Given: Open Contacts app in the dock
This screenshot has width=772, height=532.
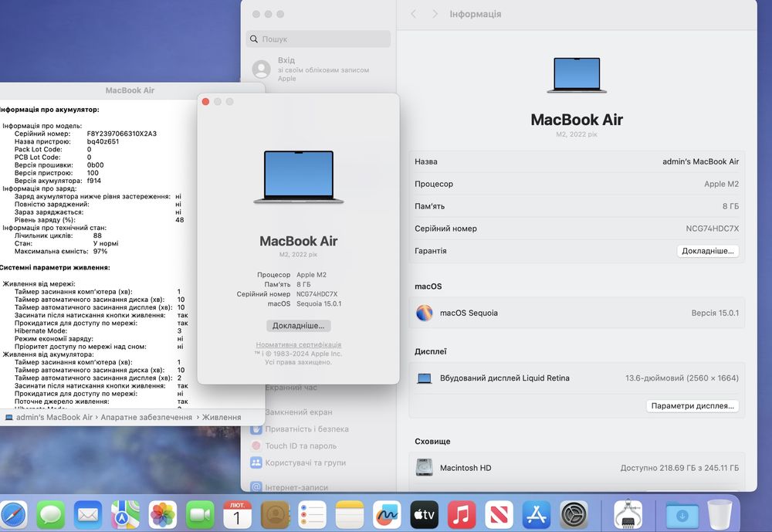Looking at the screenshot, I should (275, 515).
